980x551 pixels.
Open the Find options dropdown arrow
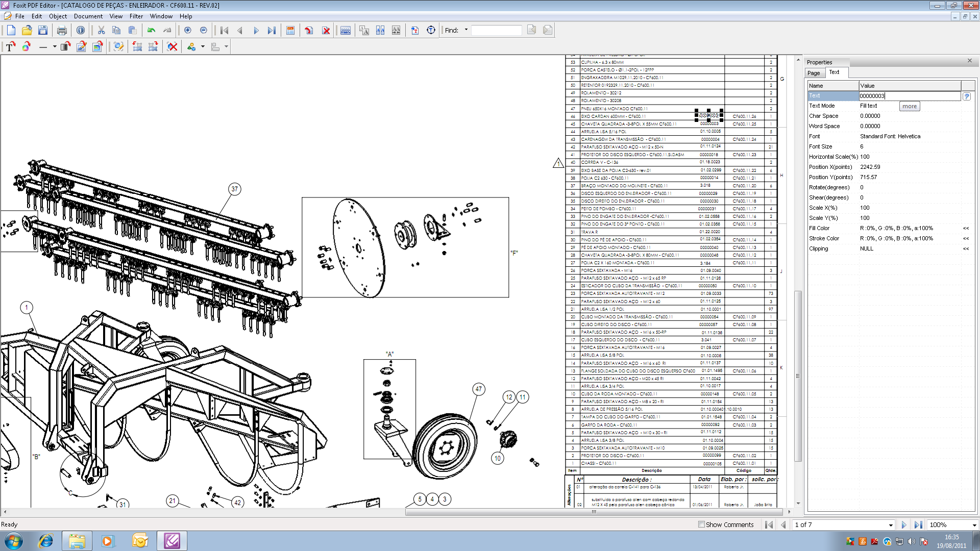466,30
